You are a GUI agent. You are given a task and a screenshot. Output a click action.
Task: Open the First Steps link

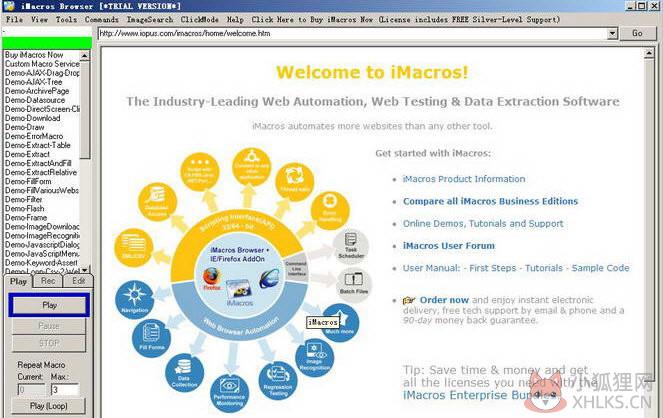[493, 268]
